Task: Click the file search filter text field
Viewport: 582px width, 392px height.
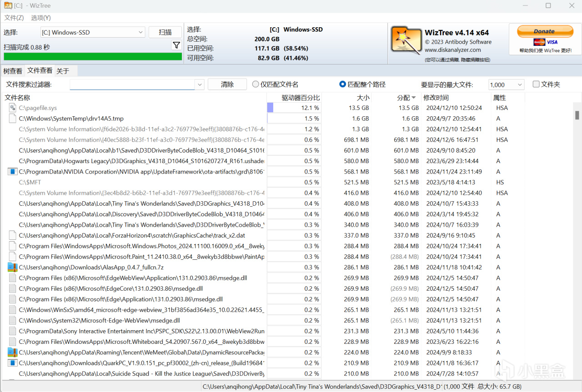Action: pyautogui.click(x=132, y=84)
